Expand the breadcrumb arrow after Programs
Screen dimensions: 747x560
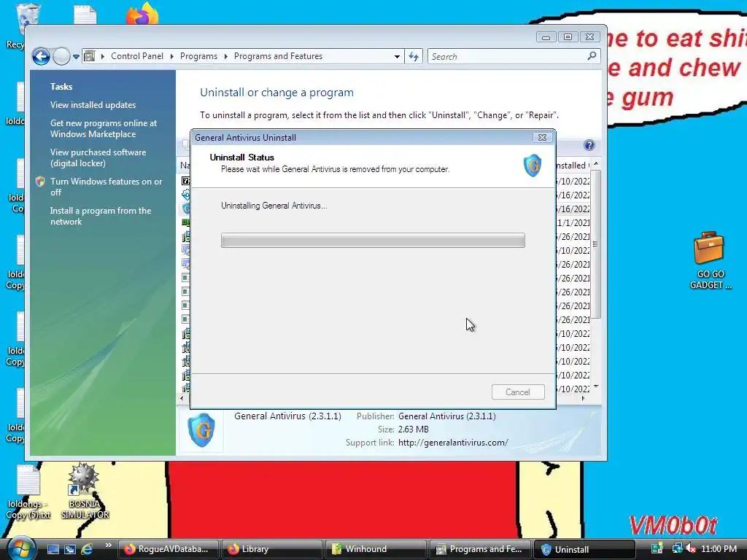pos(226,56)
